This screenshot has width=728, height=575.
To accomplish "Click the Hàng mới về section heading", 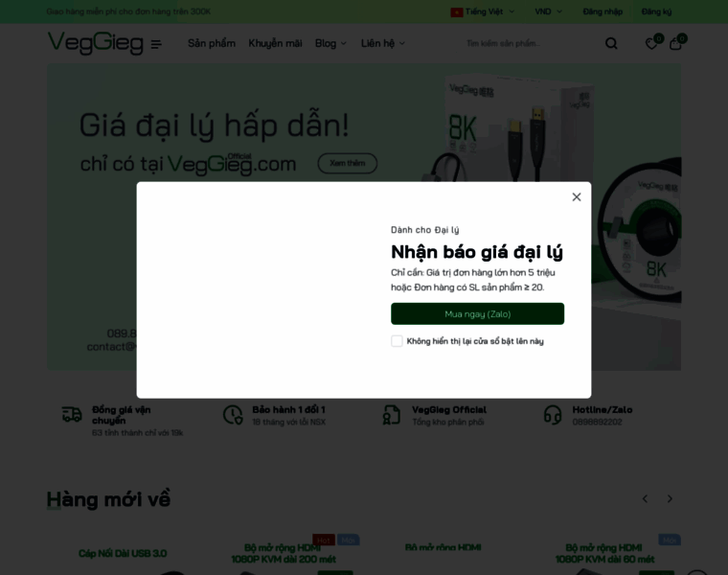I will 108,499.
